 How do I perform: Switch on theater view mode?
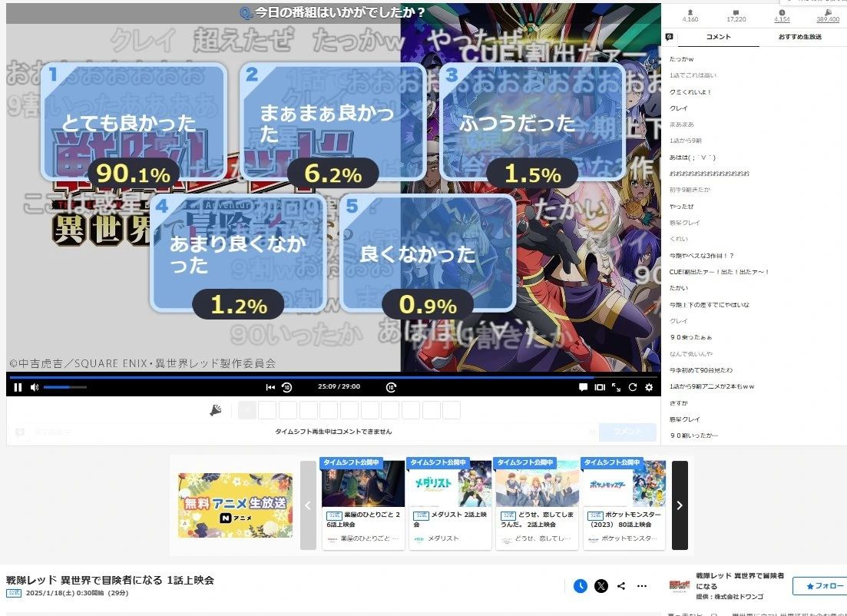tap(600, 387)
